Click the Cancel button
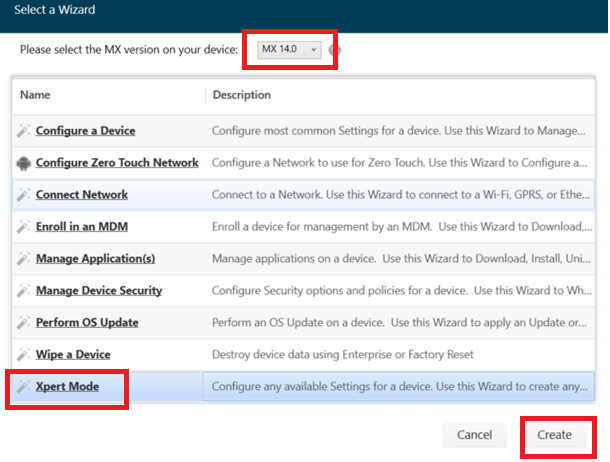 click(474, 435)
